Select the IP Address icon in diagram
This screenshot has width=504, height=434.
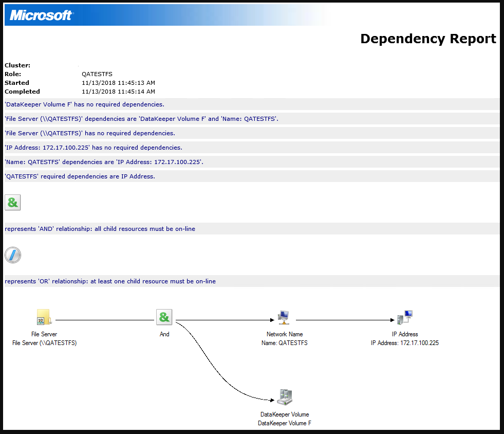coord(405,317)
